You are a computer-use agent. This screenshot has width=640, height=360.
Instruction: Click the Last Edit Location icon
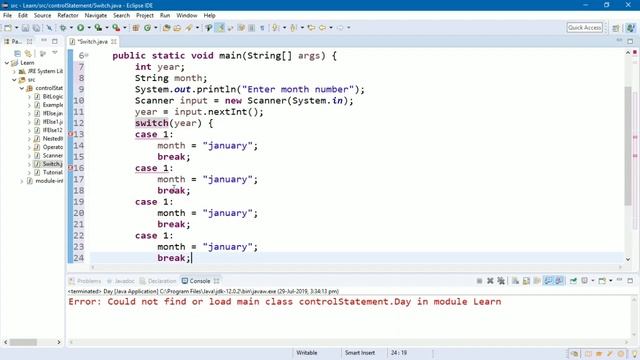pos(311,27)
